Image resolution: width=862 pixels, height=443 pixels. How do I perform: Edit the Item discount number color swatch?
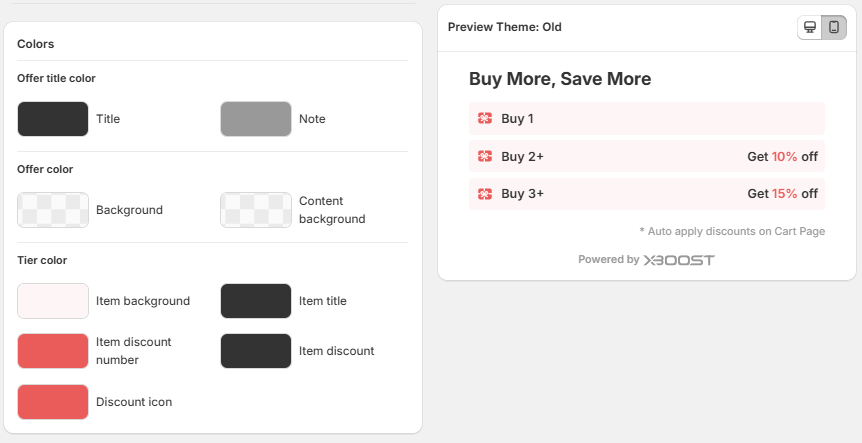[x=53, y=351]
